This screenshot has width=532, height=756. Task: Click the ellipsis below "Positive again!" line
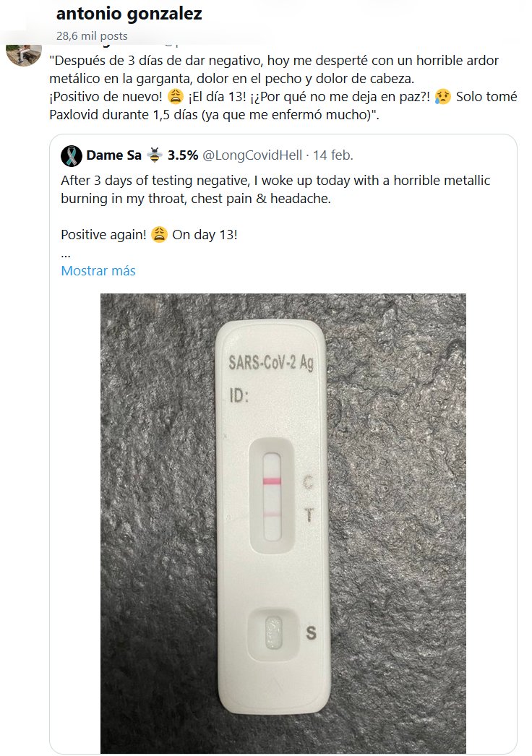point(66,254)
